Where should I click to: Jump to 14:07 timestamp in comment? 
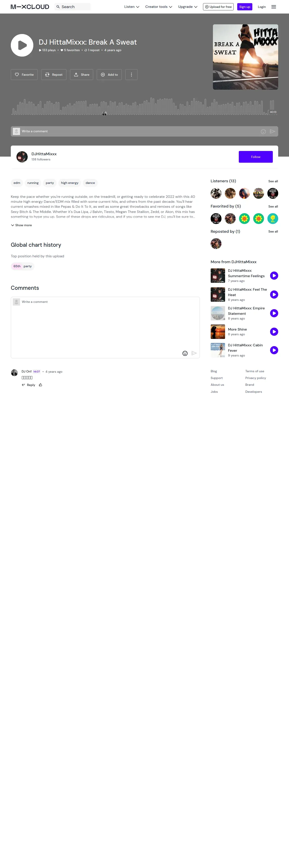37,372
